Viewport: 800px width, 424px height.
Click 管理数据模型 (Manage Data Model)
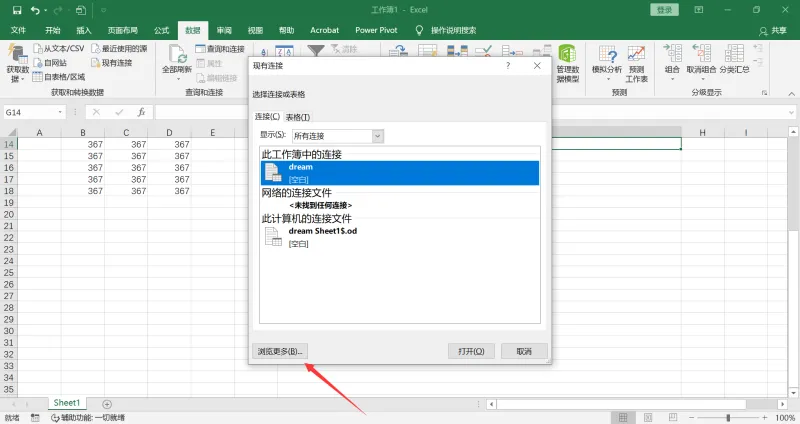coord(567,64)
